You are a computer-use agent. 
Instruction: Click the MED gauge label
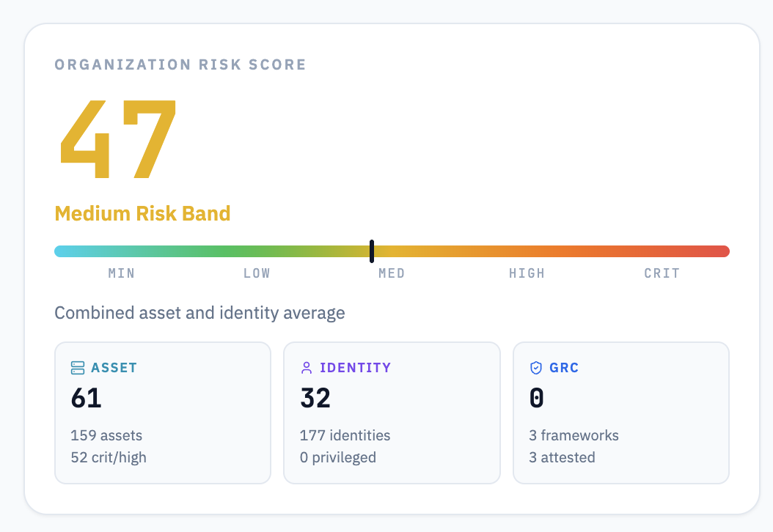point(392,273)
